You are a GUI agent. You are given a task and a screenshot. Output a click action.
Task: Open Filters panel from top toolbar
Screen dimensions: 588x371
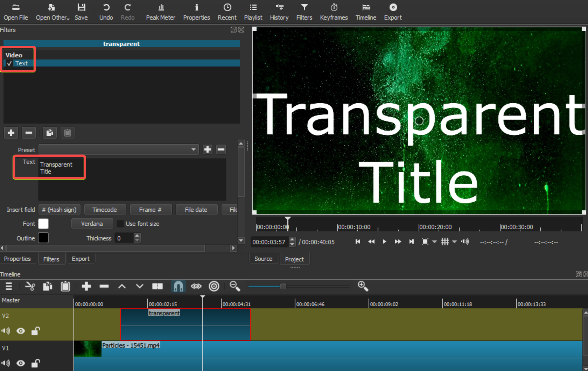(304, 12)
